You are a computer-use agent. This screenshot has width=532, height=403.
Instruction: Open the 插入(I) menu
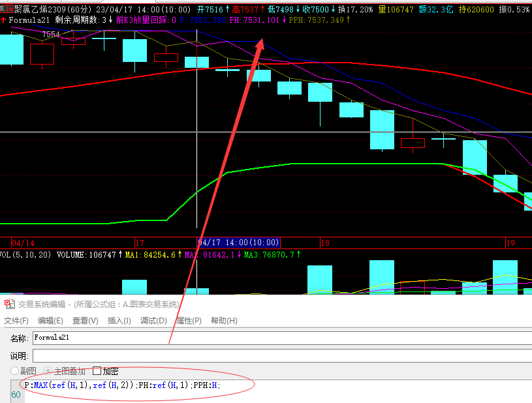tap(119, 321)
